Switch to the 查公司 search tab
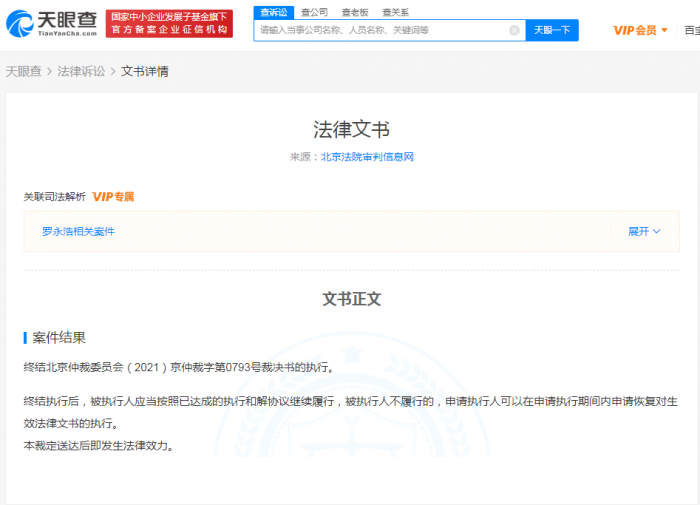Screen dimensions: 700x505 click(314, 12)
